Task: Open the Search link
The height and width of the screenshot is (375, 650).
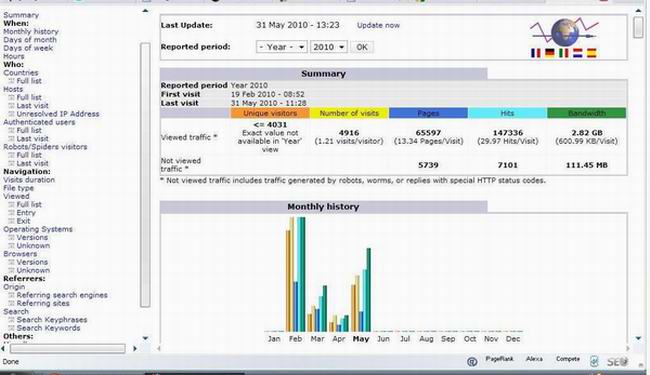Action: [16, 312]
